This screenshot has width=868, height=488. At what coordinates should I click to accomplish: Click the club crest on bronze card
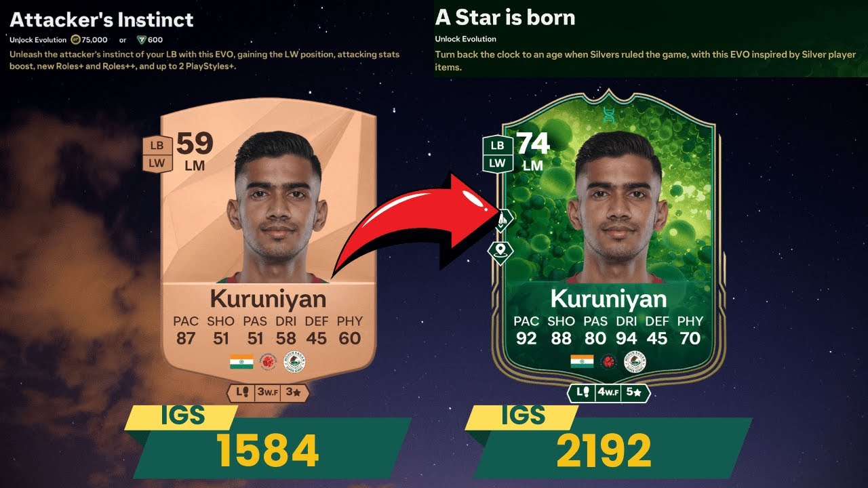coord(294,362)
